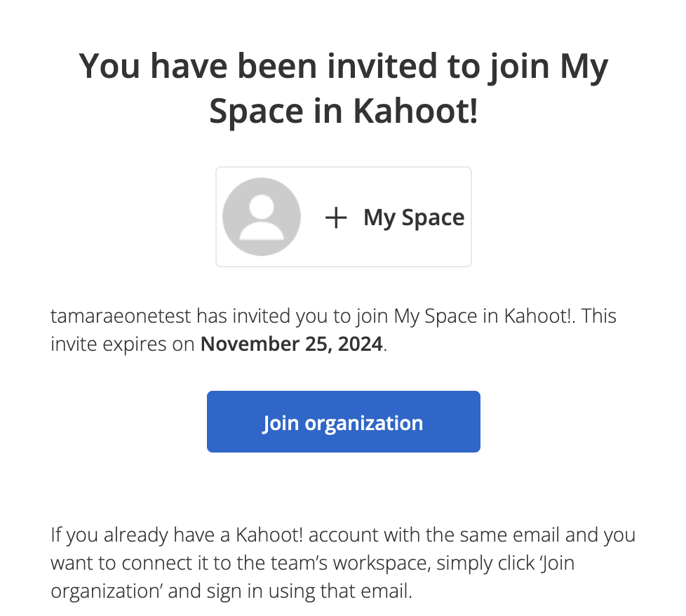Select the 'invite expires on' text
686x616 pixels.
pyautogui.click(x=123, y=344)
